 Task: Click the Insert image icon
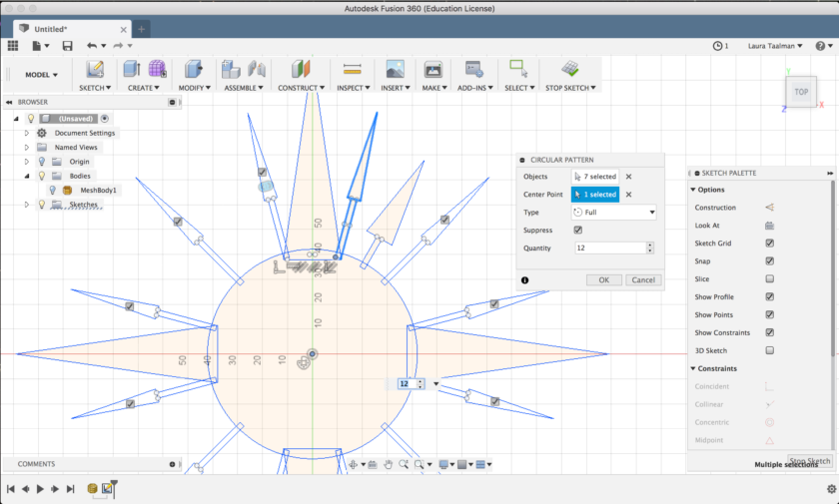pyautogui.click(x=395, y=69)
